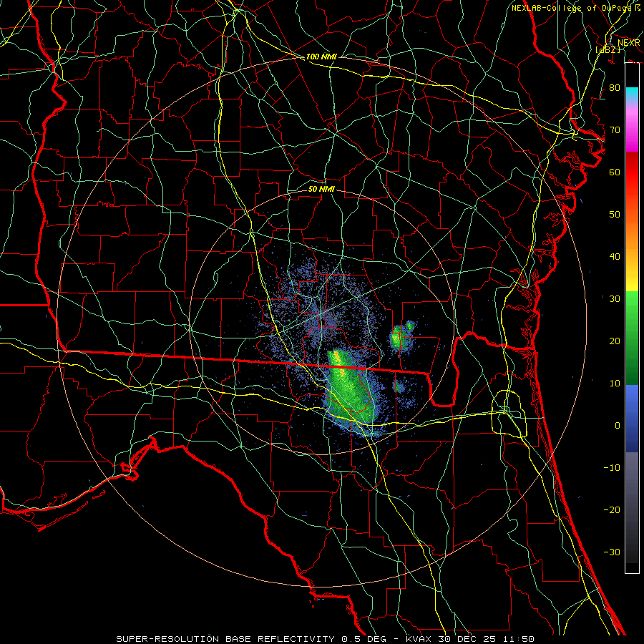Click the small green echo east of the radar

(401, 336)
